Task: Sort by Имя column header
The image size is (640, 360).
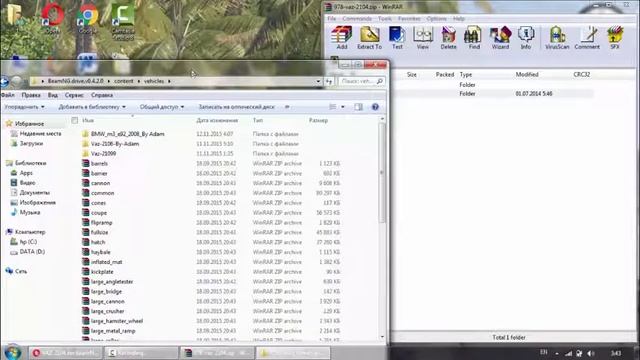Action: 88,120
